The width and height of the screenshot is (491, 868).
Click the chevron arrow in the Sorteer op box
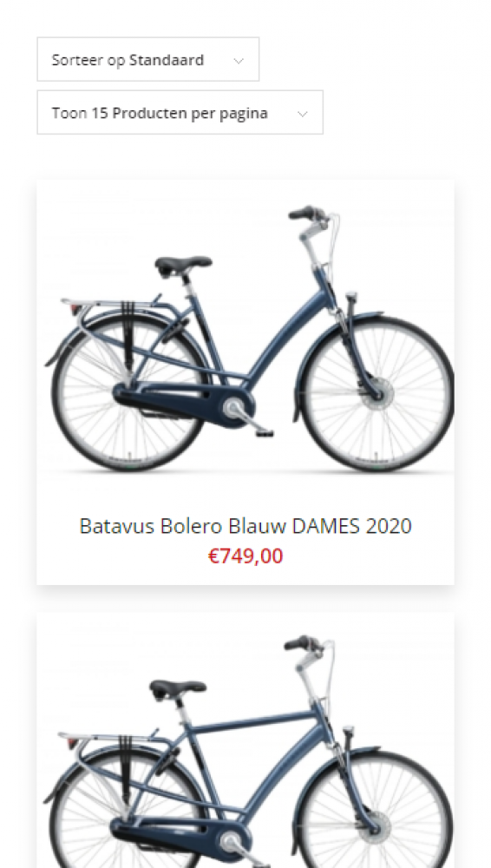tap(239, 61)
